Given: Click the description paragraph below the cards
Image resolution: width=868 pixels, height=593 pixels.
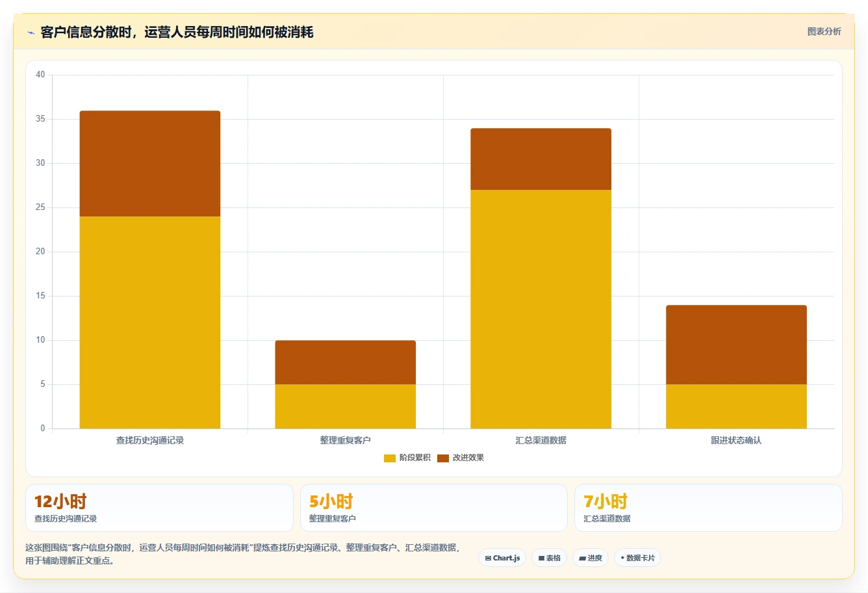Looking at the screenshot, I should 242,554.
